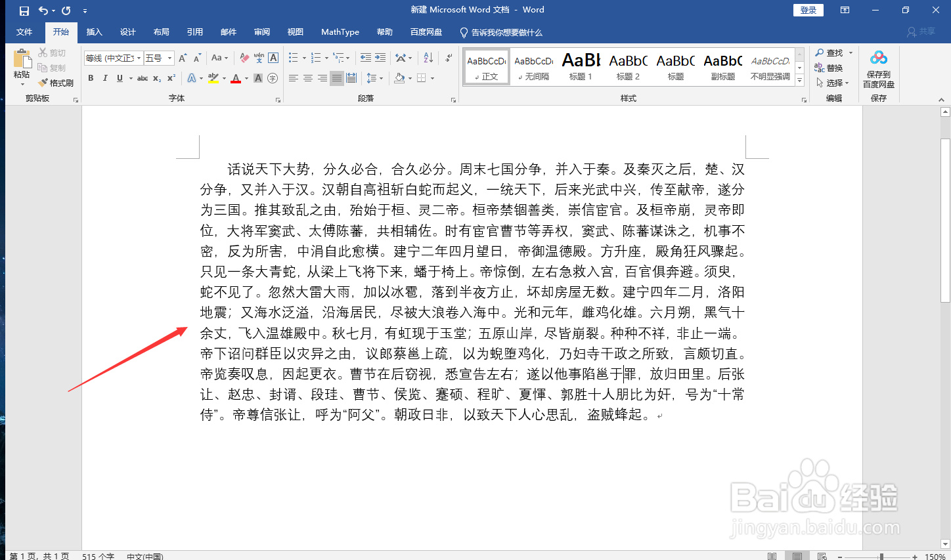Center align the paragraph

(308, 78)
